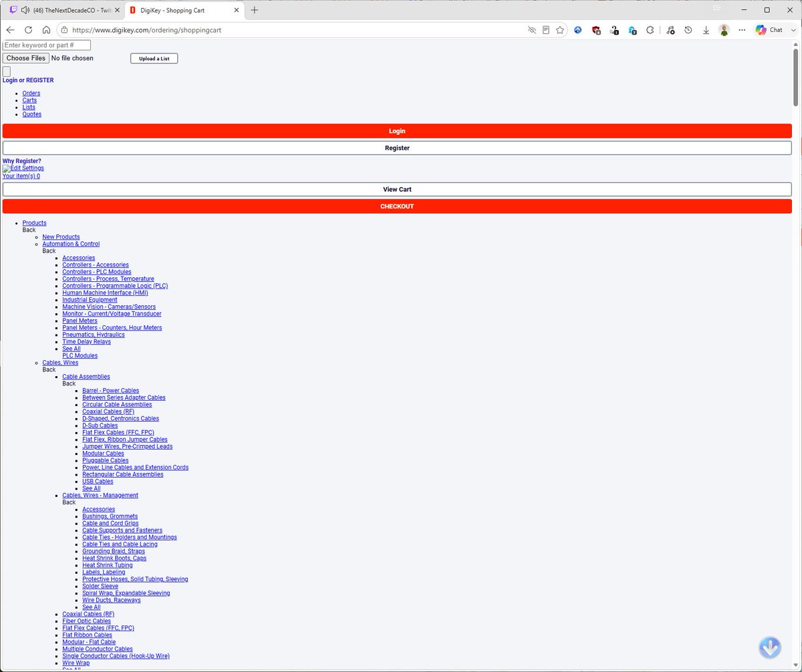Click the tracking prevention crossed-eye icon
The image size is (802, 672).
(x=532, y=30)
